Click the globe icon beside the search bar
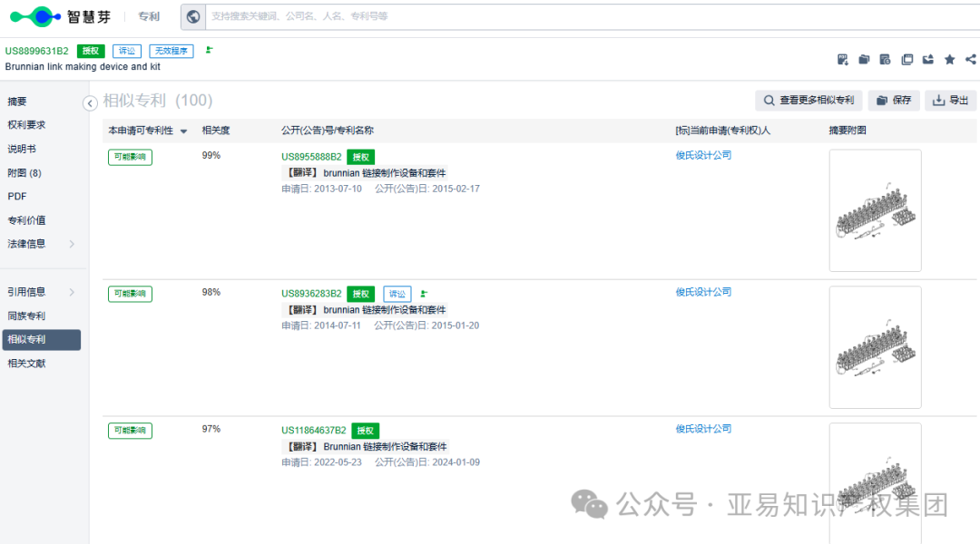The image size is (980, 544). coord(192,16)
